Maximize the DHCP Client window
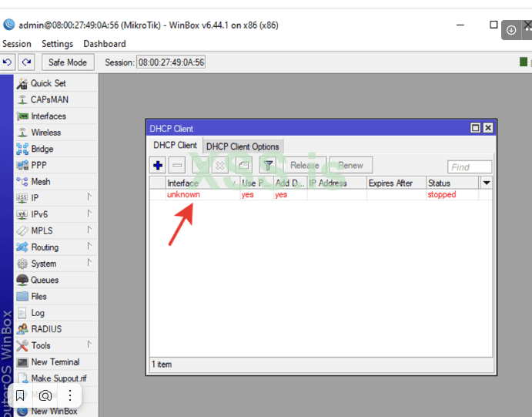 475,128
